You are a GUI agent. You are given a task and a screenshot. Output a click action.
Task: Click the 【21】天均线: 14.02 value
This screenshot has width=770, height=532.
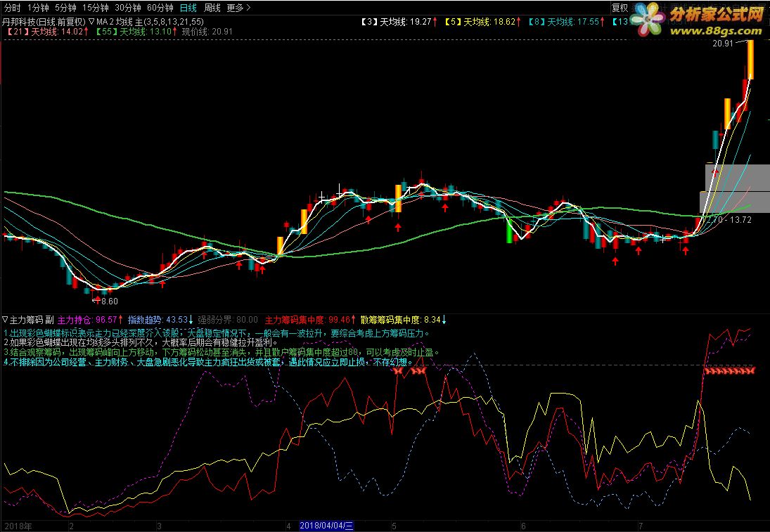click(47, 32)
